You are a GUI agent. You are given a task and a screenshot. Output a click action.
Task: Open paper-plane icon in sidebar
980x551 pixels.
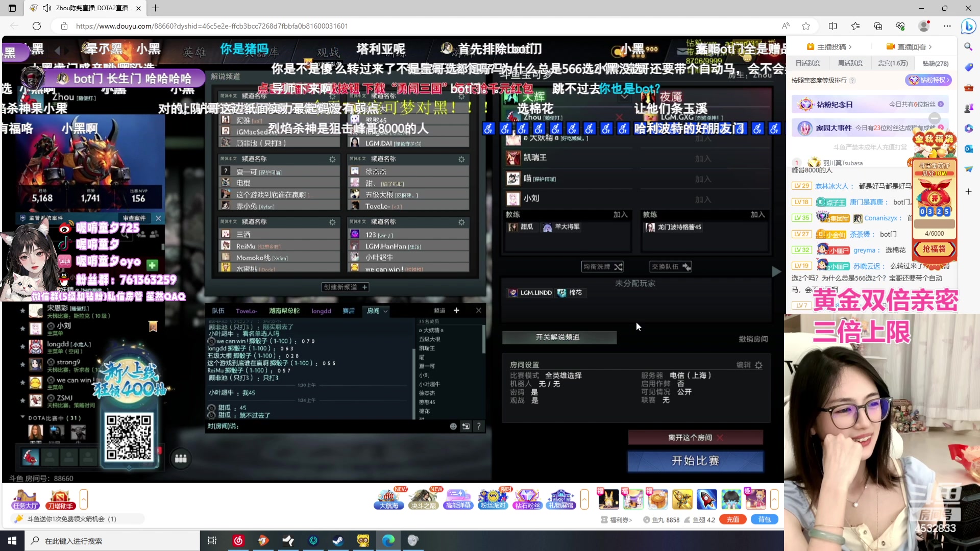[968, 169]
